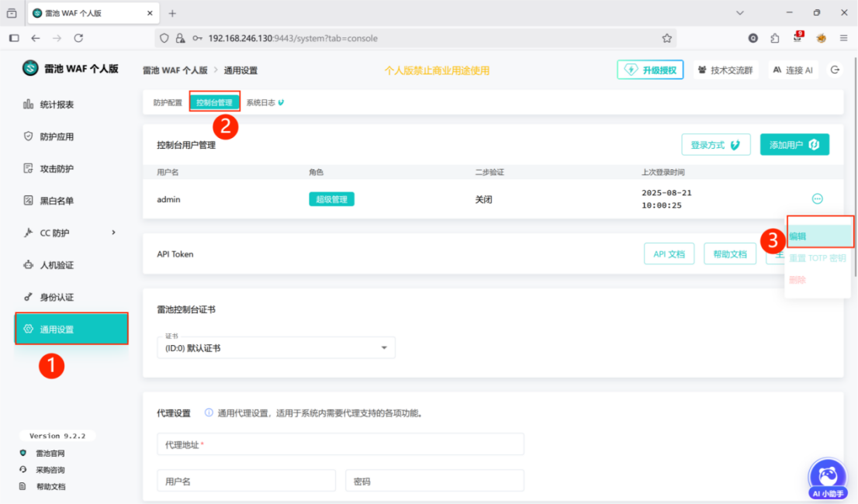The width and height of the screenshot is (858, 504).
Task: Focus the 代理地址 input field
Action: coord(341,444)
